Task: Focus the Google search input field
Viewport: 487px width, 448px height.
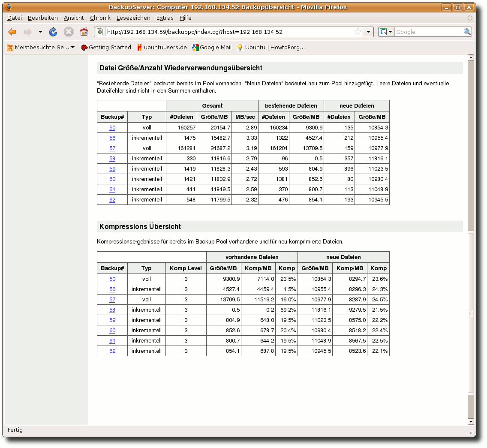Action: 429,32
